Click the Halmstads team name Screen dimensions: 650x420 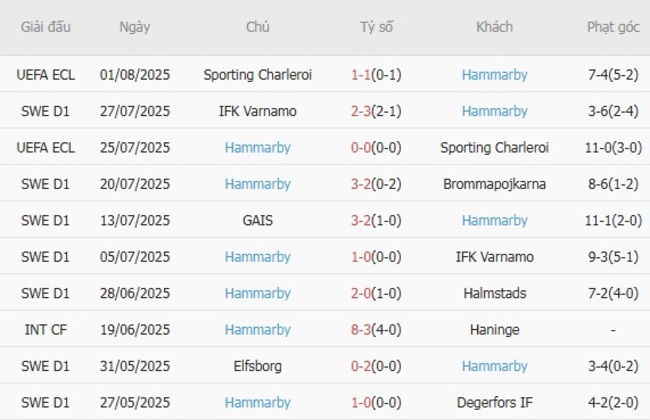494,293
